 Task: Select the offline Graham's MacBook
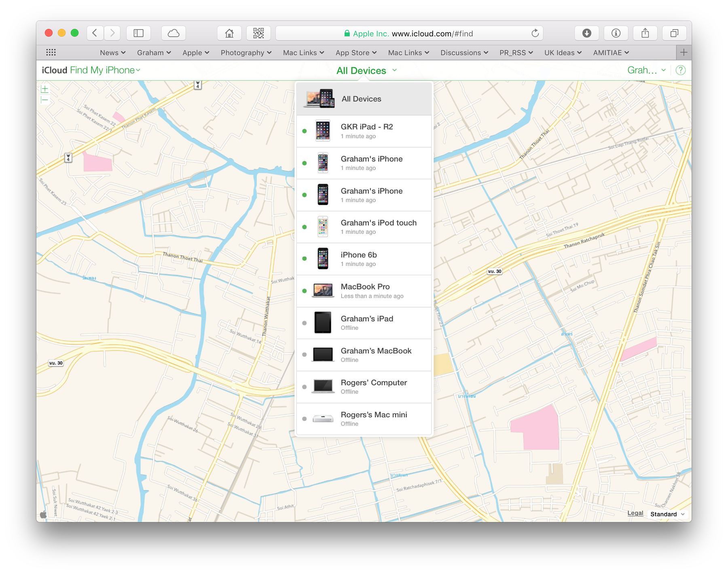click(x=364, y=355)
